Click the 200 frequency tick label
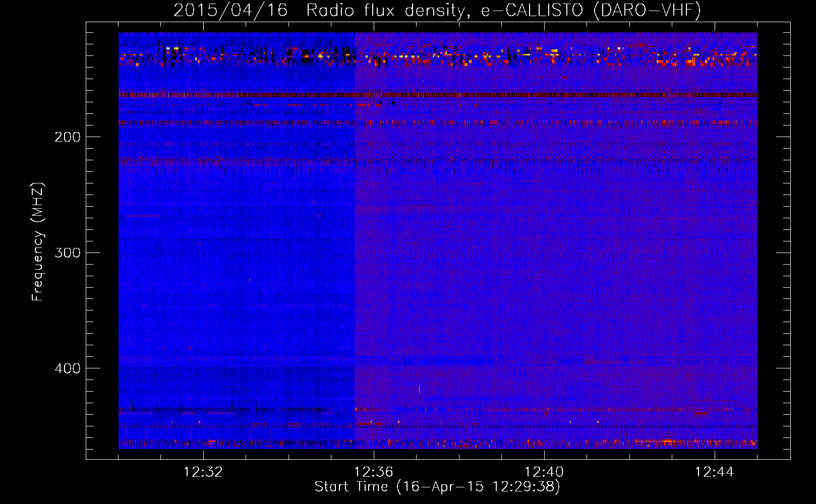 67,137
